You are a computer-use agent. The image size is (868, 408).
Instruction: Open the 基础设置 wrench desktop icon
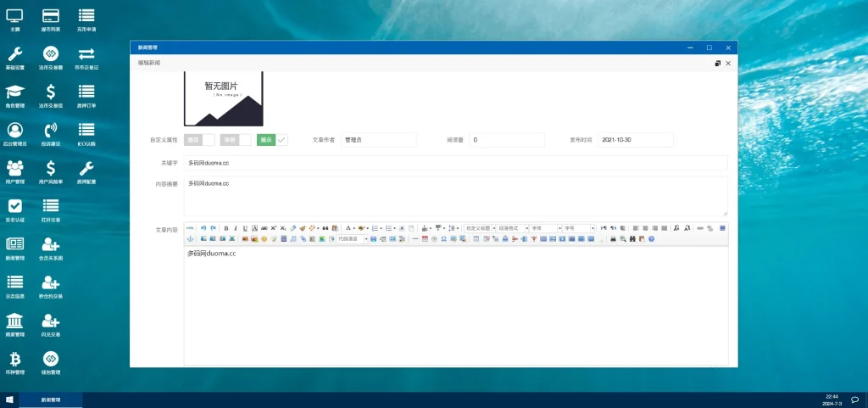(x=15, y=56)
